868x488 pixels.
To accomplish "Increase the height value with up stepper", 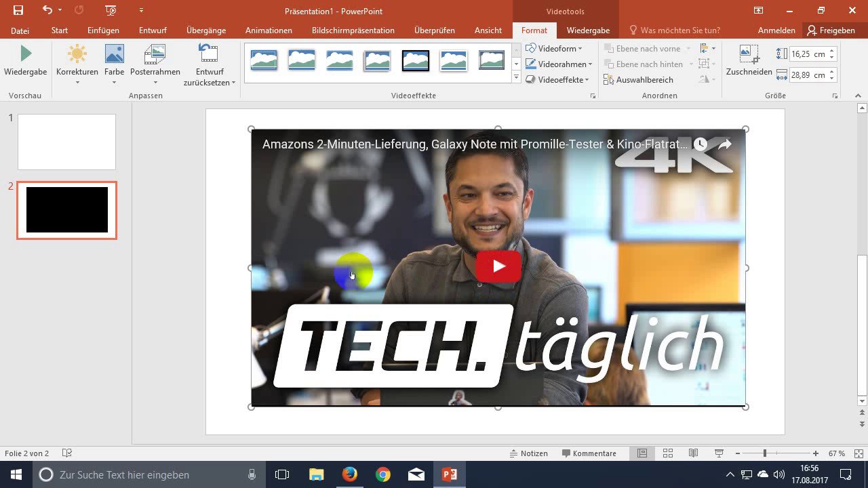I will point(832,51).
